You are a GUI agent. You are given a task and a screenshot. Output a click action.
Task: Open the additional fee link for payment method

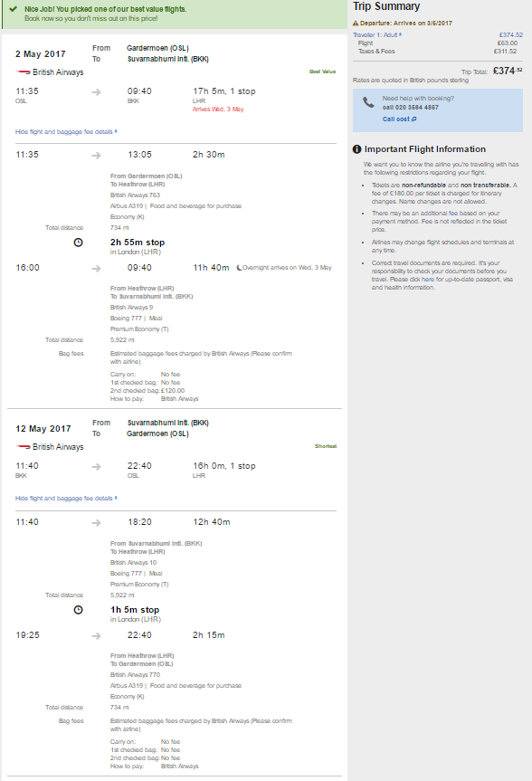click(452, 214)
